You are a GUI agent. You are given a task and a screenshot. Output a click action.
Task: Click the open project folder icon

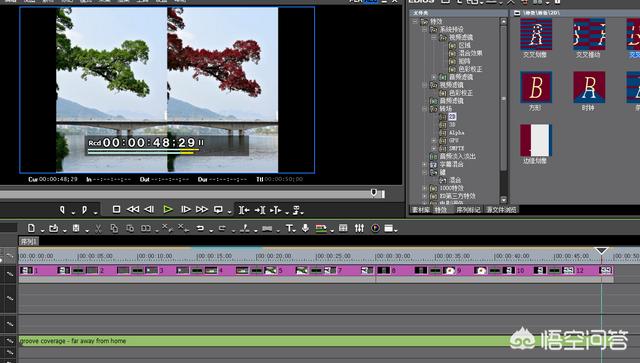(x=53, y=228)
